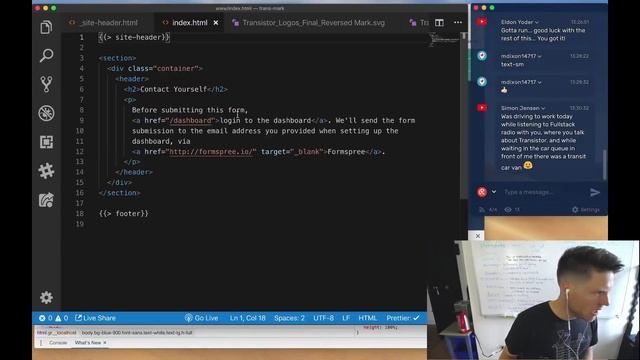Open the Live Share view in the activity bar
This screenshot has width=640, height=360.
point(46,200)
